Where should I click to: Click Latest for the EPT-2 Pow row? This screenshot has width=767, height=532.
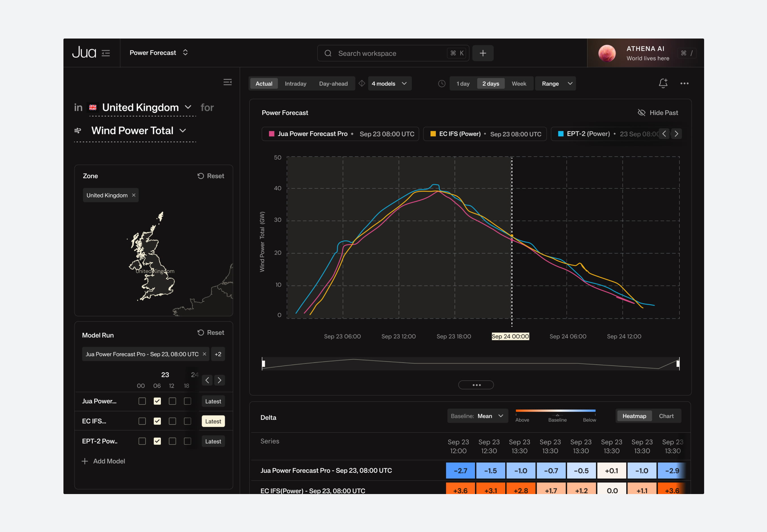coord(213,441)
